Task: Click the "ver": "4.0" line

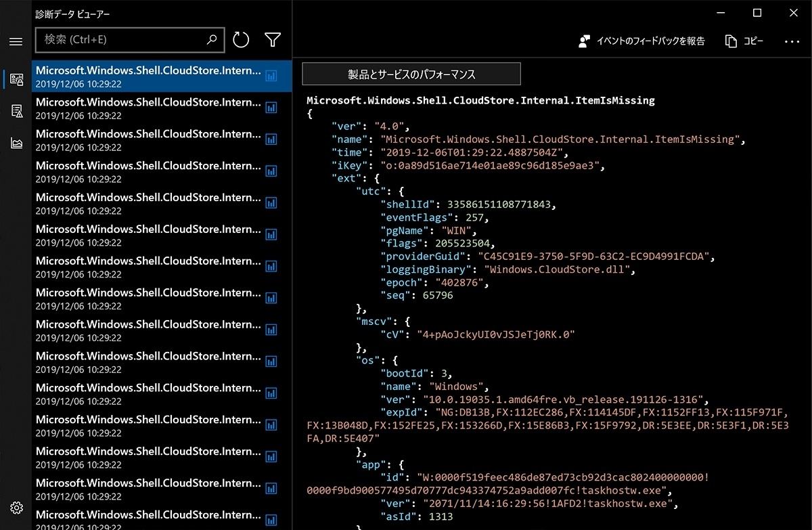Action: click(x=371, y=127)
